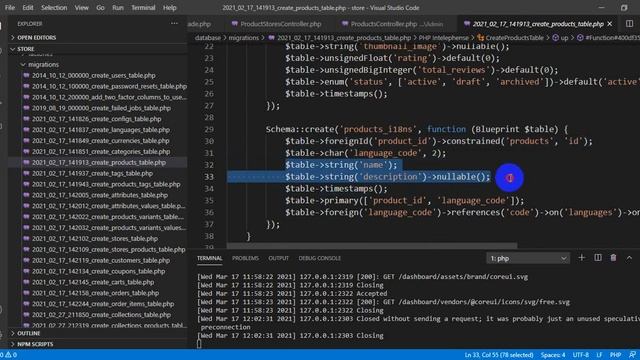Change the LF end of line
This screenshot has height=360, width=640.
(599, 355)
